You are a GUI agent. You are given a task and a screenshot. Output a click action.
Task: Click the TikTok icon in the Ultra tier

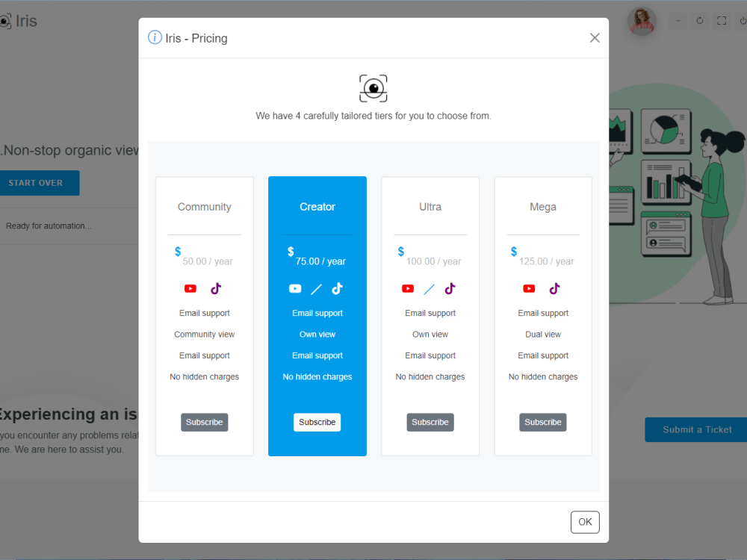450,288
